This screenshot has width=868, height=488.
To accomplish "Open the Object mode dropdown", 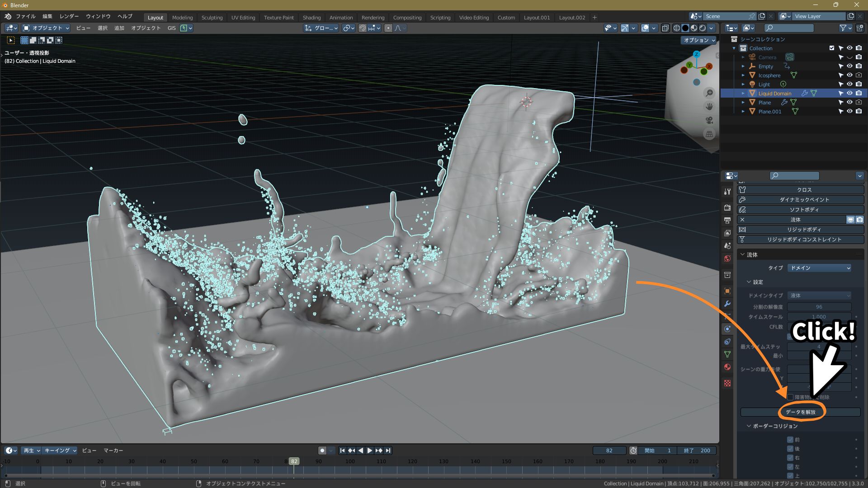I will pos(46,28).
